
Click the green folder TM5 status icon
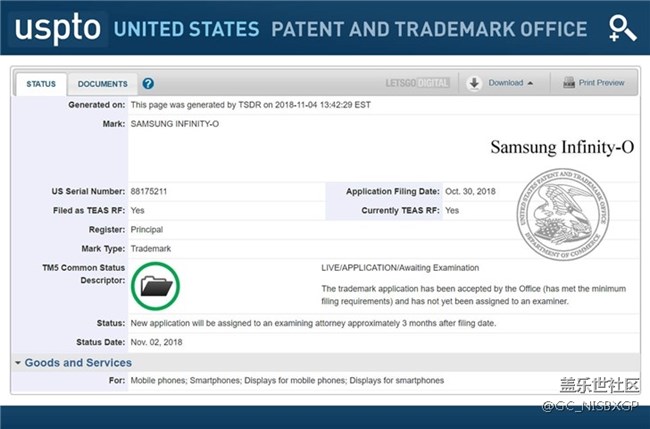[x=157, y=286]
